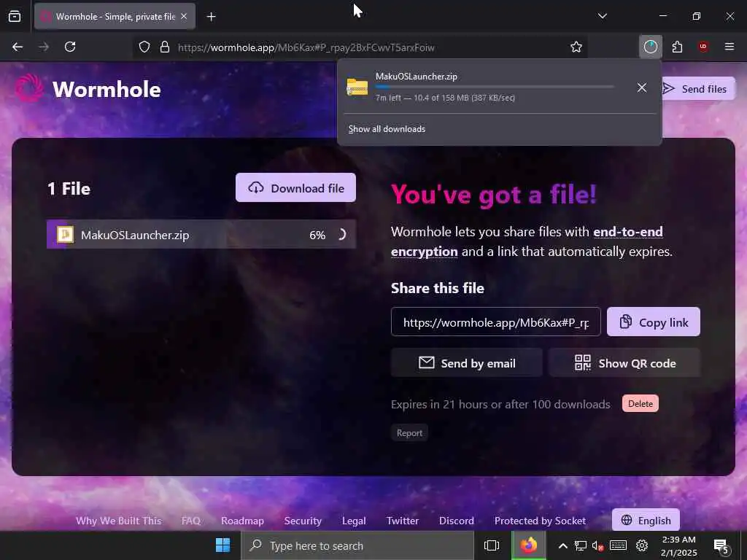Open the clock showing 2:39 AM
747x560 pixels.
(678, 545)
